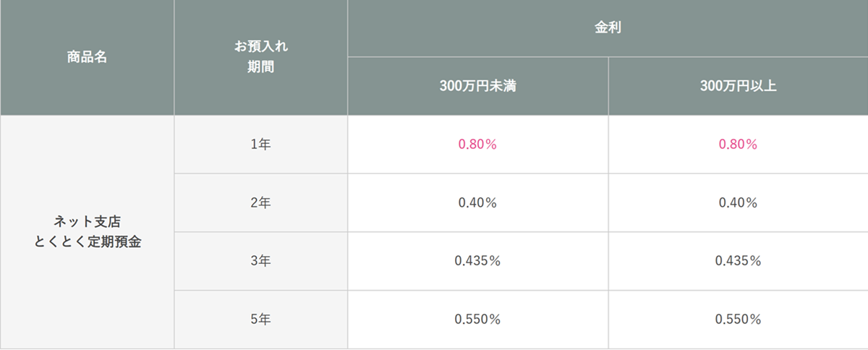
Task: Select the 5年 deposit period cell
Action: click(260, 319)
